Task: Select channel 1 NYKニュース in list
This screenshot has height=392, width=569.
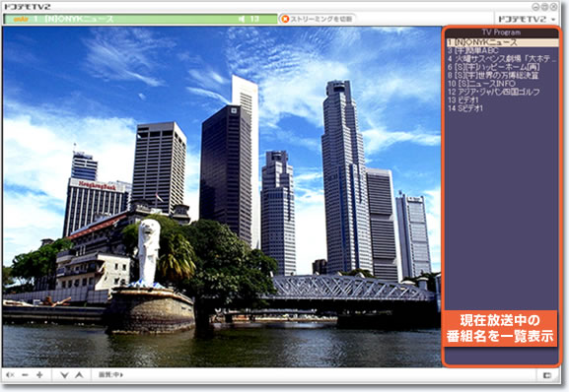Action: click(503, 42)
